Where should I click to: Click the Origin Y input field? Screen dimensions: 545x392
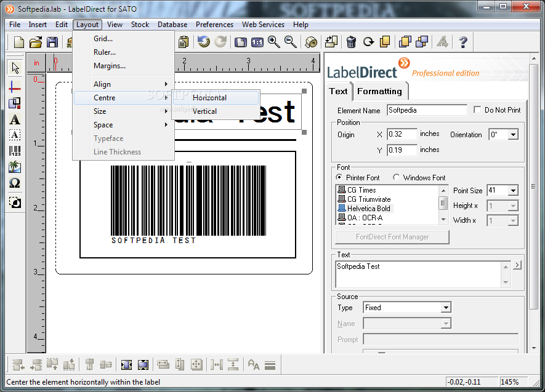[402, 150]
